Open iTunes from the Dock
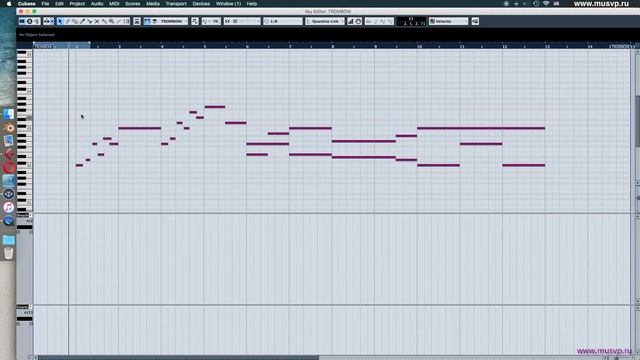Screen dimensions: 640x360 click(x=9, y=207)
